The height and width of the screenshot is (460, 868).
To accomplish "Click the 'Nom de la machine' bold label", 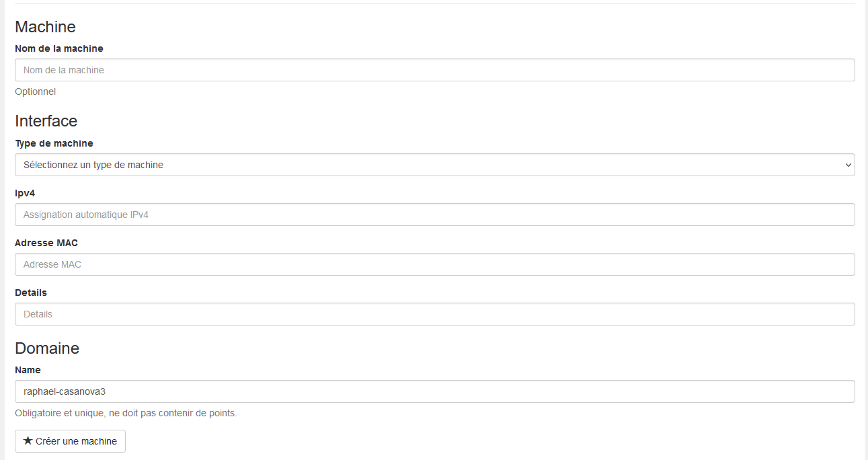I will (59, 48).
